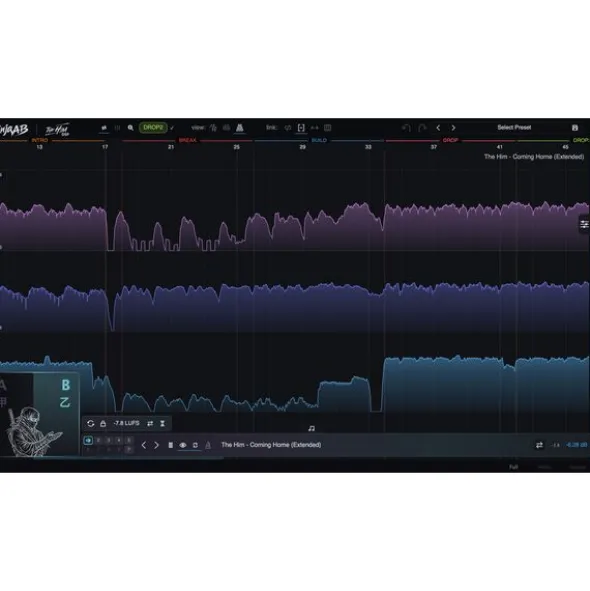Switch to the B source button
Screen dimensions: 590x591
[x=66, y=385]
